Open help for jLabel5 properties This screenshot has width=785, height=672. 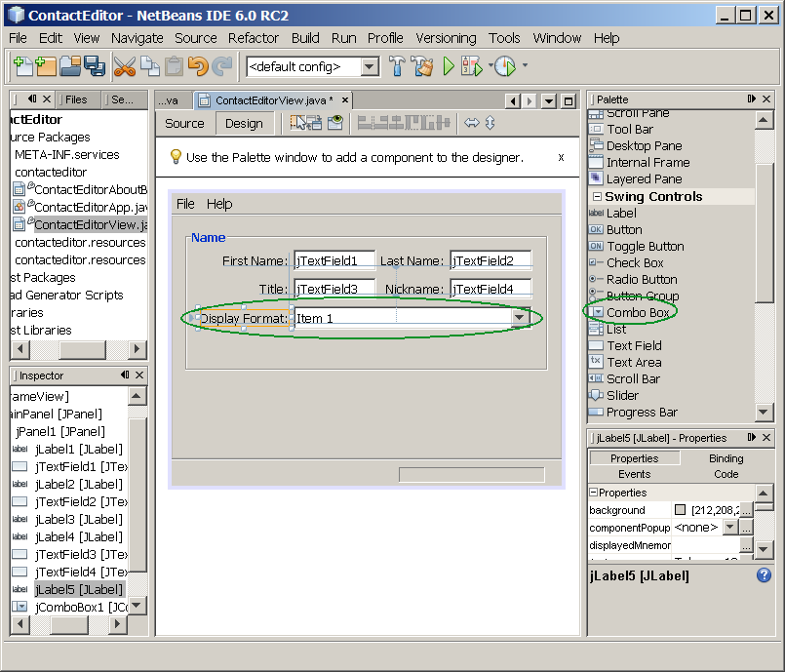pyautogui.click(x=764, y=575)
